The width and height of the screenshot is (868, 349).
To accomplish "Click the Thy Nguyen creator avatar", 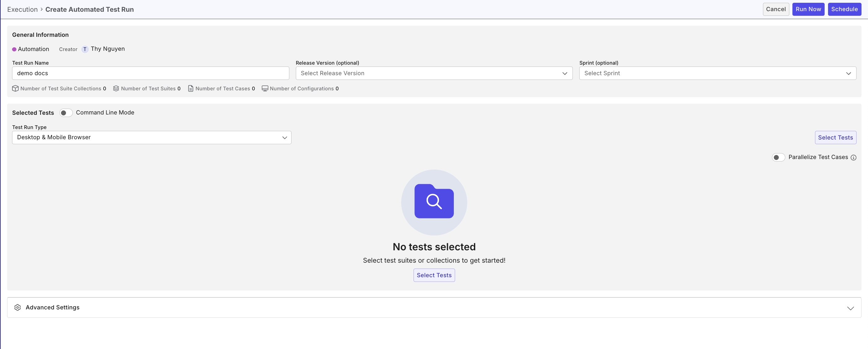I will click(85, 49).
